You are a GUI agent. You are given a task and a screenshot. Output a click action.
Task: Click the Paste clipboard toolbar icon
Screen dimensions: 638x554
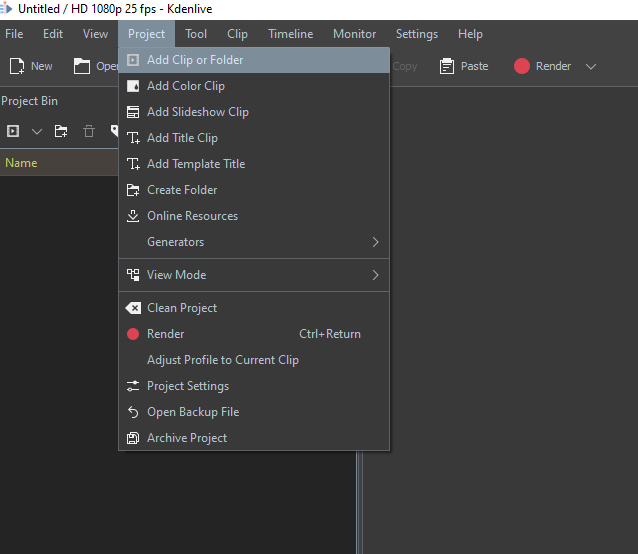point(447,66)
